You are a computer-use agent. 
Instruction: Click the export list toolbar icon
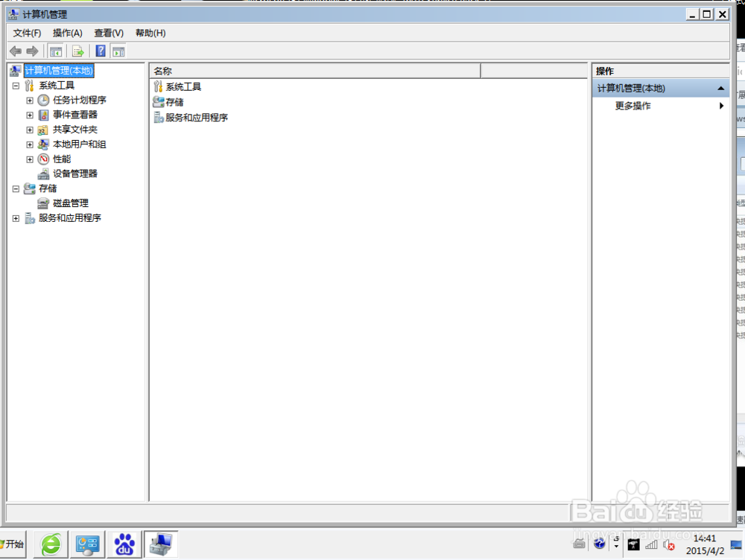(x=77, y=51)
